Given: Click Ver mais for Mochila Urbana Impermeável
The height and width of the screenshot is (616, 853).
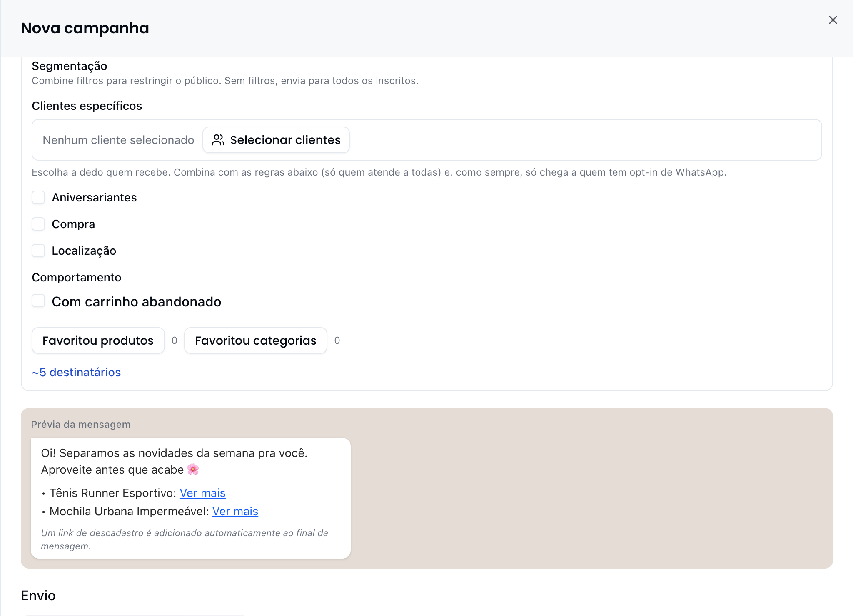Looking at the screenshot, I should (x=235, y=512).
